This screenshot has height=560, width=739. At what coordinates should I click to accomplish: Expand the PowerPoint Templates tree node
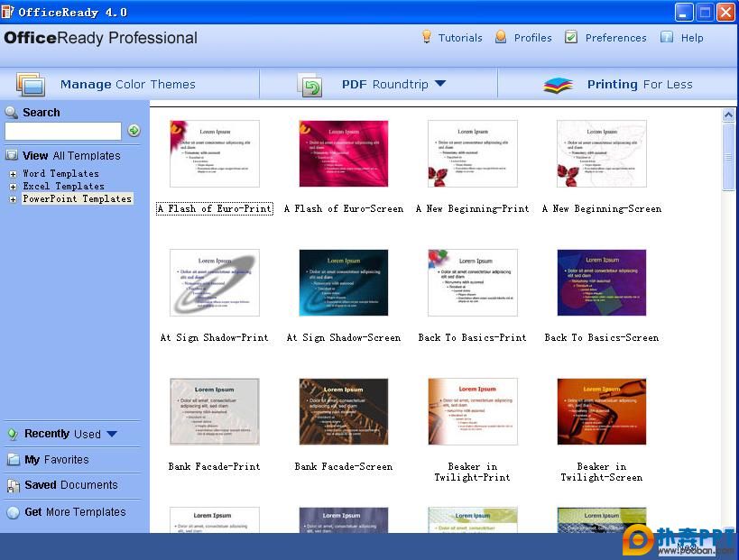click(13, 199)
